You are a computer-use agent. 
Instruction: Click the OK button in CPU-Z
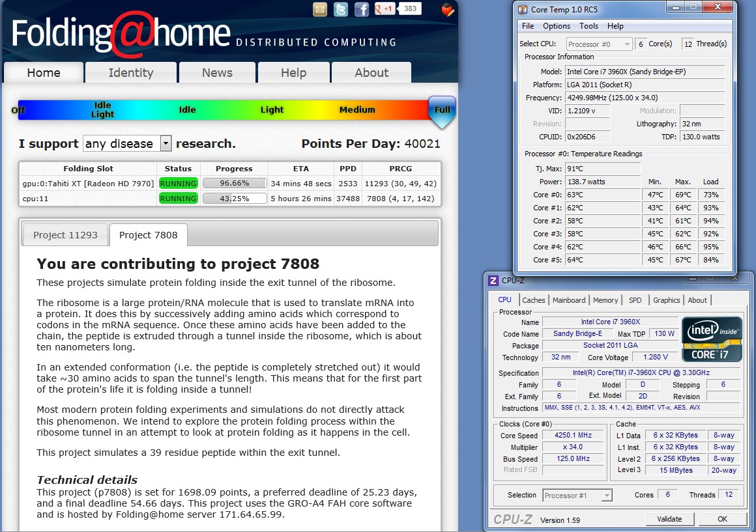722,519
